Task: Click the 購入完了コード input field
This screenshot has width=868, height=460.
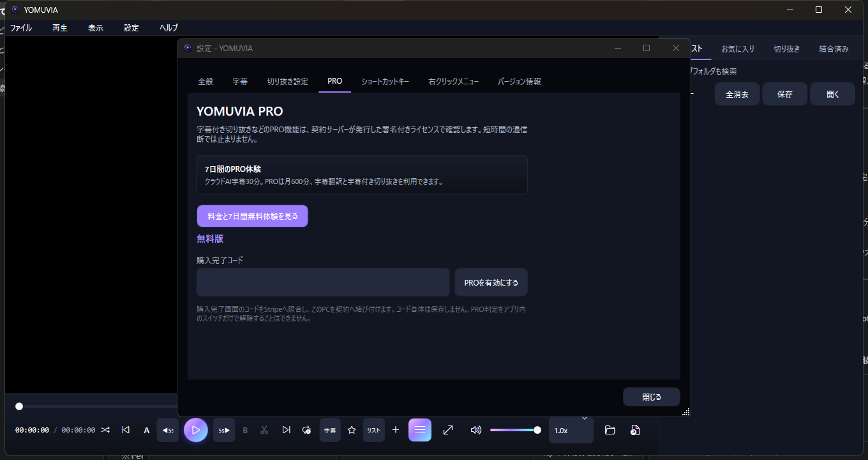Action: tap(323, 282)
